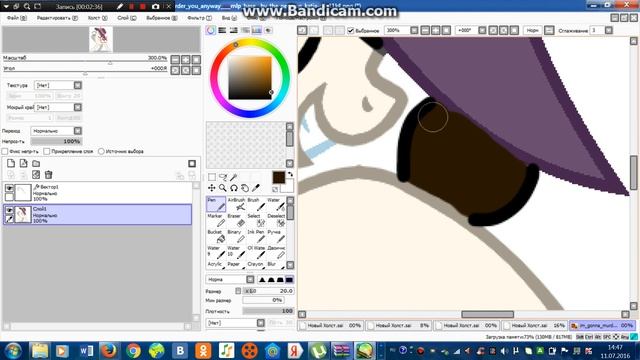This screenshot has width=640, height=360.
Task: Activate the hand pan tool
Action: (x=244, y=188)
